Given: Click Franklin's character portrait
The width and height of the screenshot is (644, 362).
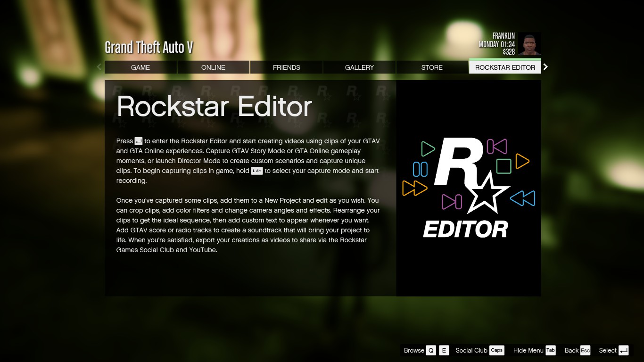Looking at the screenshot, I should tap(529, 44).
